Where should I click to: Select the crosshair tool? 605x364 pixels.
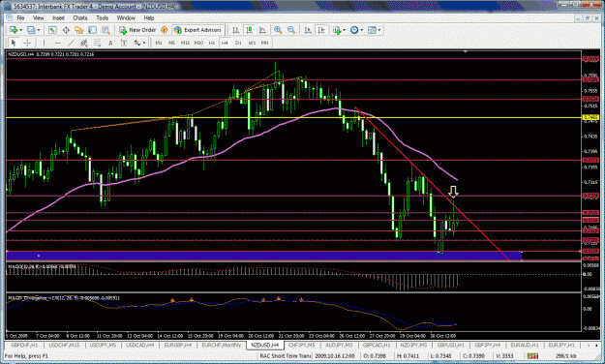point(27,43)
